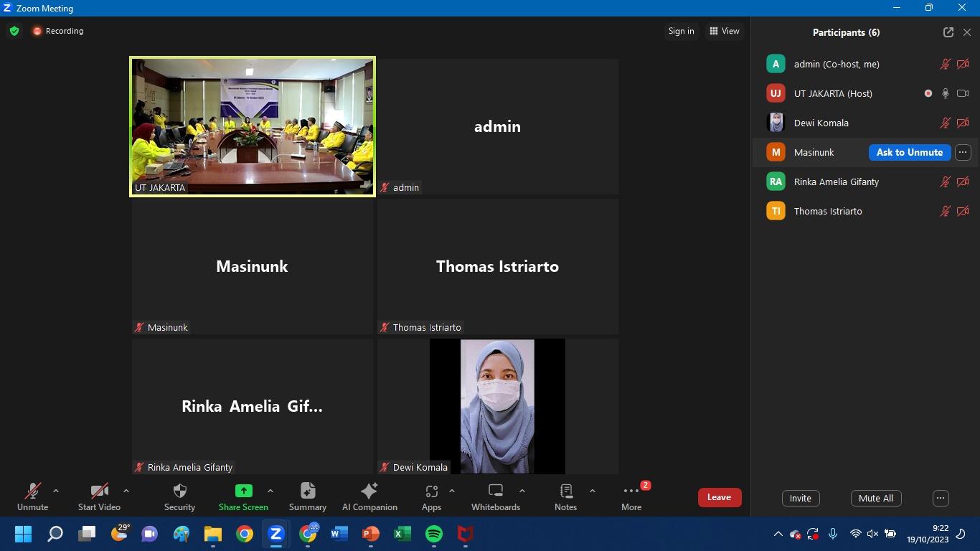Open the volume control in system tray
Image resolution: width=980 pixels, height=551 pixels.
click(872, 534)
